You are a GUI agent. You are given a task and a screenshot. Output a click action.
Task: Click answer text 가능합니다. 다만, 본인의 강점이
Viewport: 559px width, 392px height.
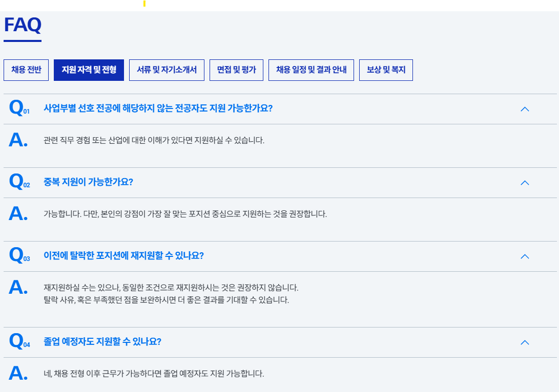tap(185, 214)
